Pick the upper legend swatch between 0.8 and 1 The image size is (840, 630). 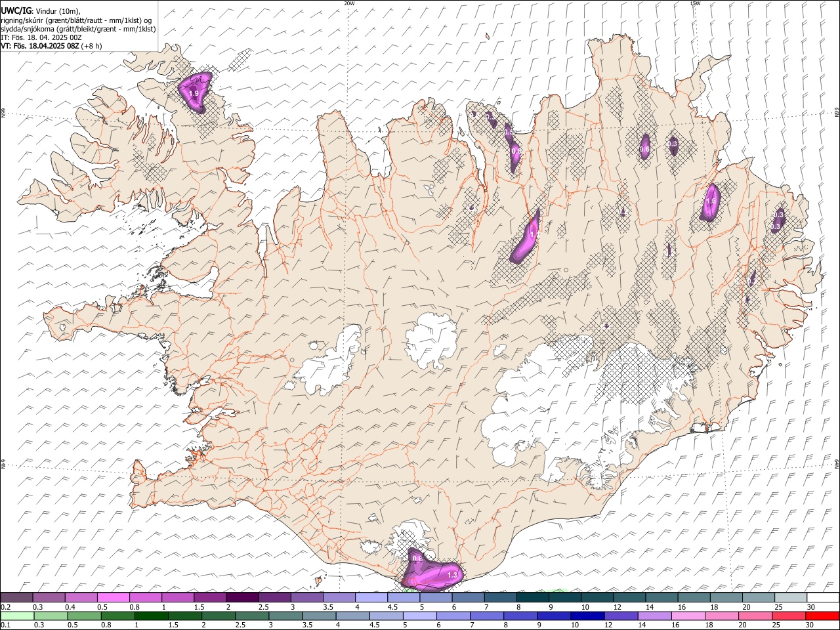coord(146,598)
